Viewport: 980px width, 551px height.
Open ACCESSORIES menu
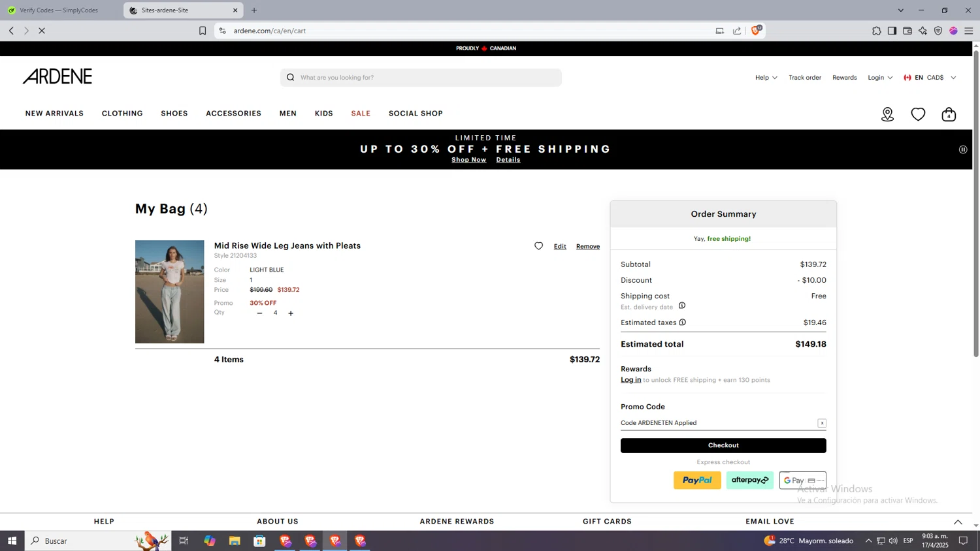[x=233, y=114]
